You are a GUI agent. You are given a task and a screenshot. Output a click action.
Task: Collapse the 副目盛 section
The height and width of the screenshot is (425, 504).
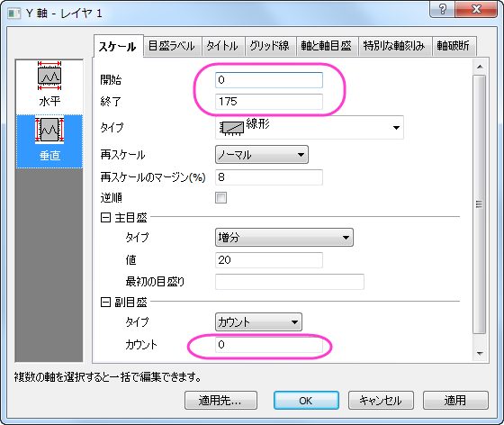105,303
